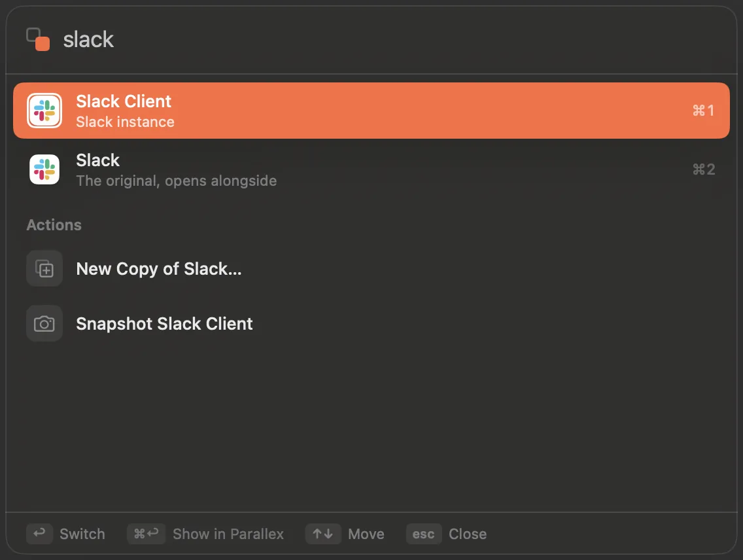Click the Close footer label
743x560 pixels.
(467, 534)
